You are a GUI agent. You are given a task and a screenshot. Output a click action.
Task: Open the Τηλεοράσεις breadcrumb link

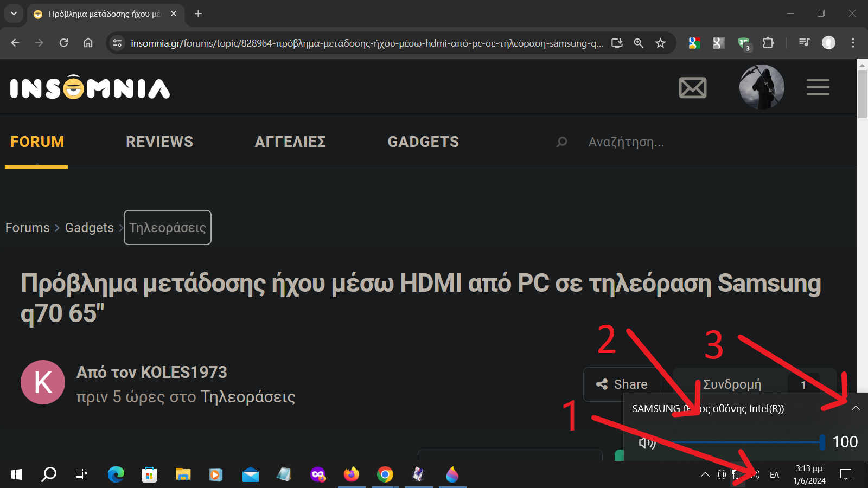pos(168,228)
